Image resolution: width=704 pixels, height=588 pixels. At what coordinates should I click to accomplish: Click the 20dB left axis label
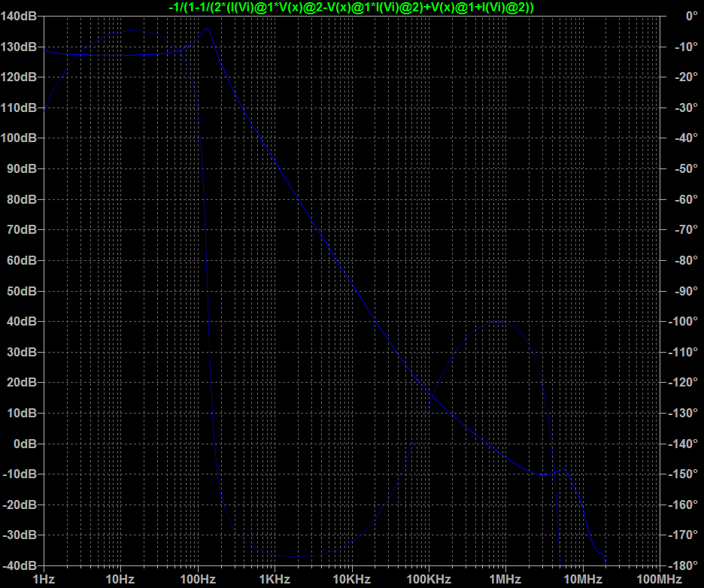point(22,383)
